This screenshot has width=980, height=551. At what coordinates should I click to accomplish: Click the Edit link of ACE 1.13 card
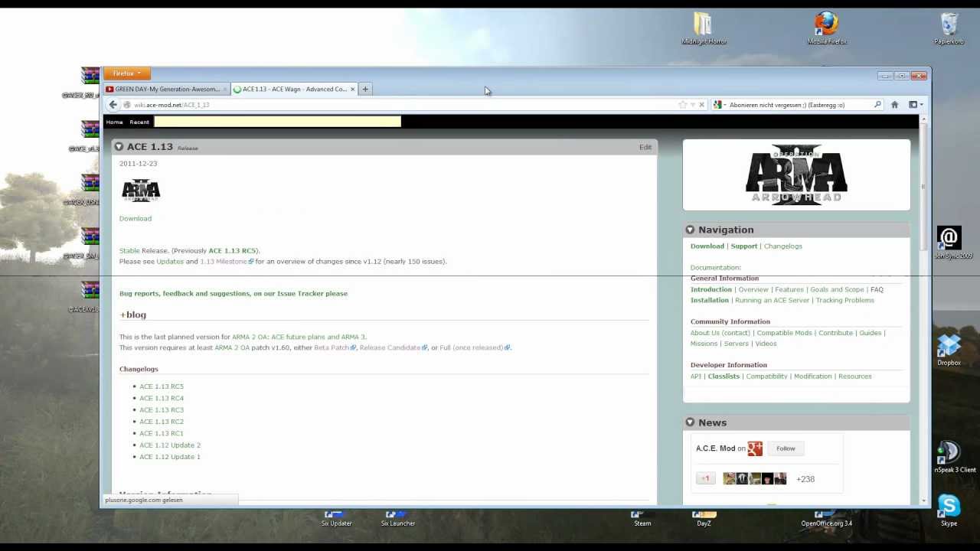pos(645,148)
